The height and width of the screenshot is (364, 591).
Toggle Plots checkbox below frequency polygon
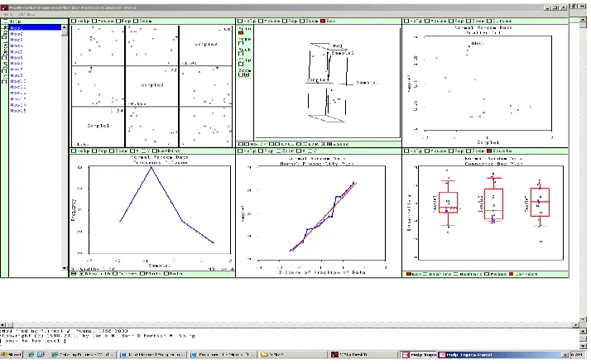pyautogui.click(x=142, y=274)
